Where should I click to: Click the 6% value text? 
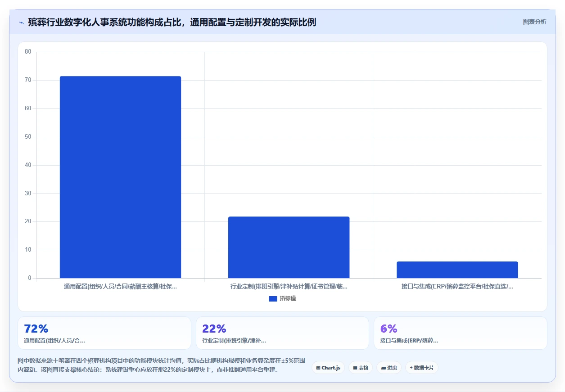389,329
